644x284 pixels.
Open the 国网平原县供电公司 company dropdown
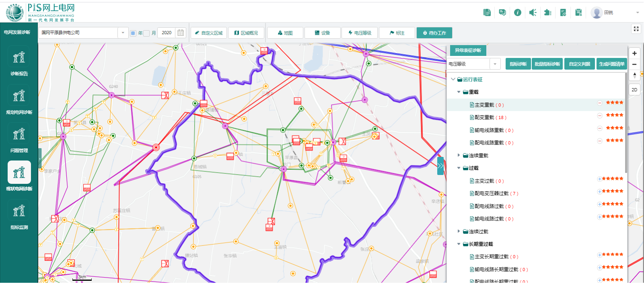coord(123,33)
